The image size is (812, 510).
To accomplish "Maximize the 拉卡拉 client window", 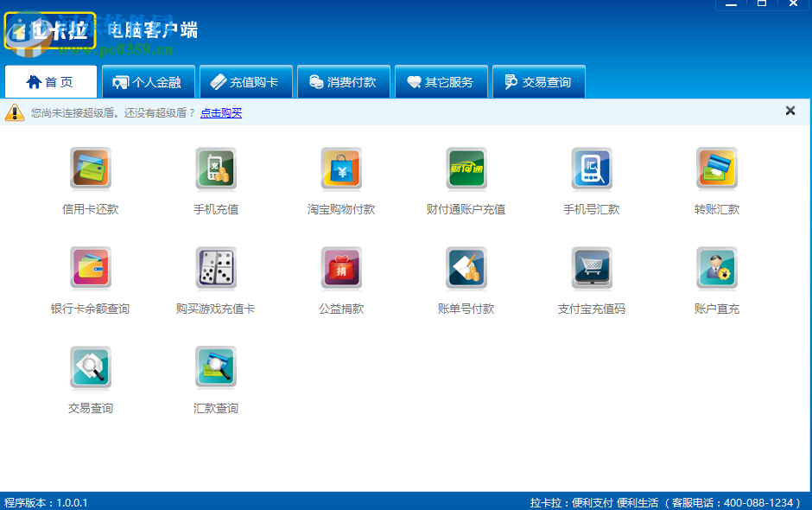I will coord(762,3).
